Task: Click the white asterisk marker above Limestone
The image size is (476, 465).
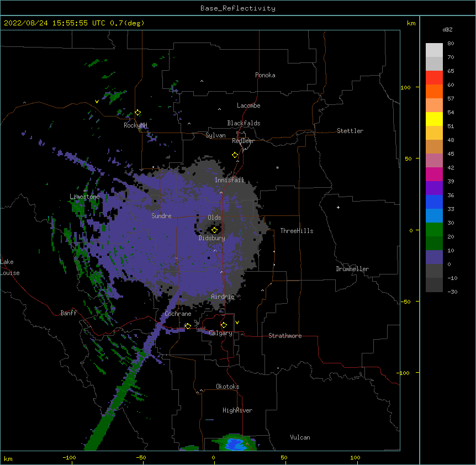Action: pyautogui.click(x=84, y=191)
